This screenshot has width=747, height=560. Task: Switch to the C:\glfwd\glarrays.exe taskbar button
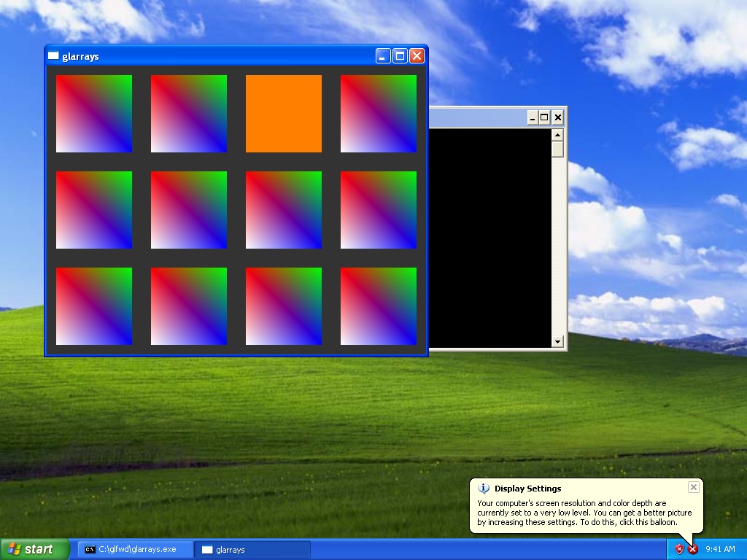tap(136, 550)
